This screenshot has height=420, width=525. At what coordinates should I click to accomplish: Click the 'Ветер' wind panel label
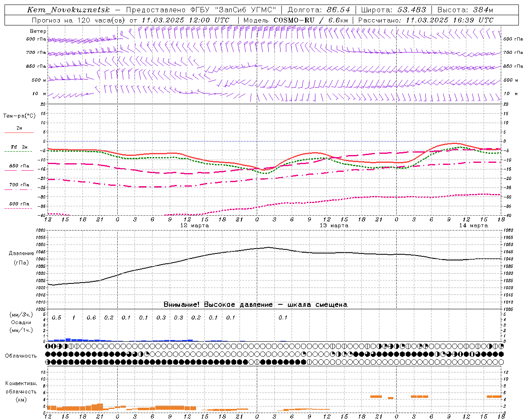[x=38, y=31]
